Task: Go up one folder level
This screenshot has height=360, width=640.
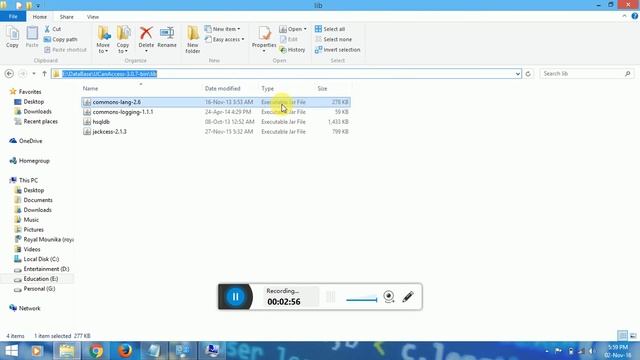Action: point(44,73)
